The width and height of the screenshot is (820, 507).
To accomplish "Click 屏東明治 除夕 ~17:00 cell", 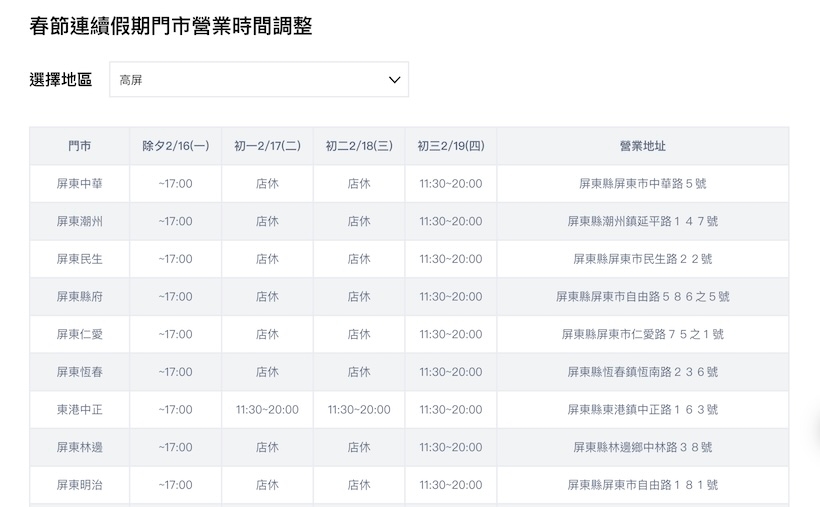I will pos(176,485).
